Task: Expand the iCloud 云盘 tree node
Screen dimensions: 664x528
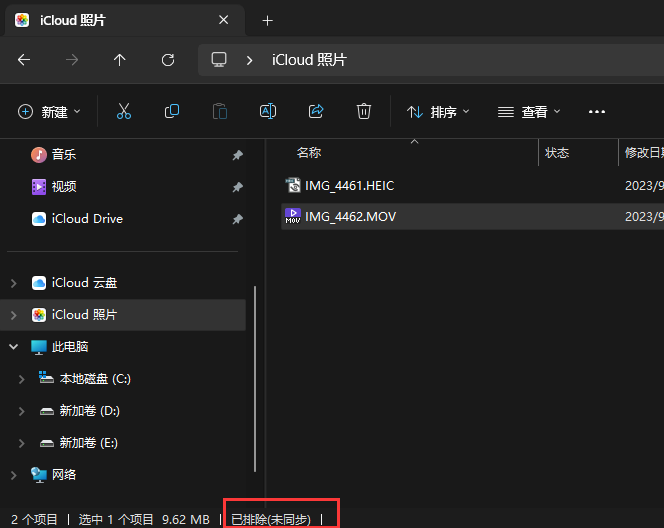Action: pyautogui.click(x=13, y=283)
